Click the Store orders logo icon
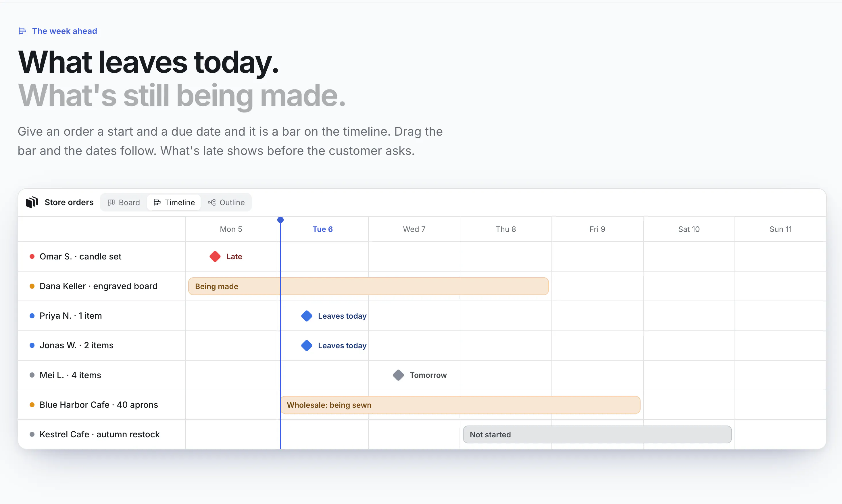Screen dimensions: 842x504 coord(32,202)
